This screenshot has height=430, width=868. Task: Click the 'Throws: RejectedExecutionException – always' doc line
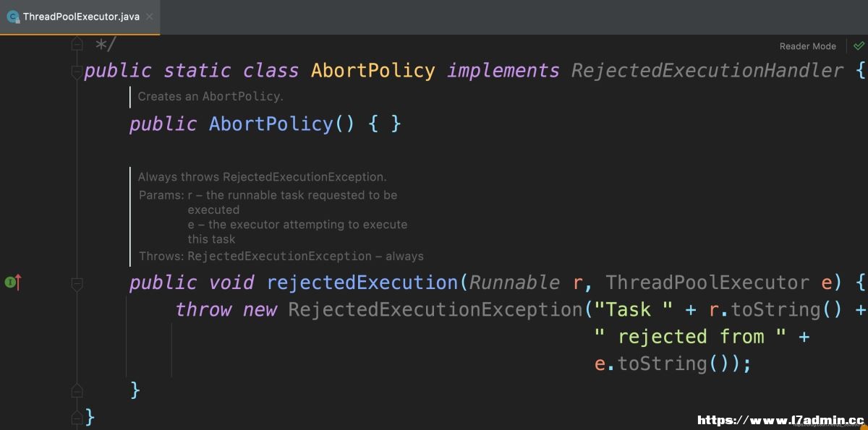[281, 256]
